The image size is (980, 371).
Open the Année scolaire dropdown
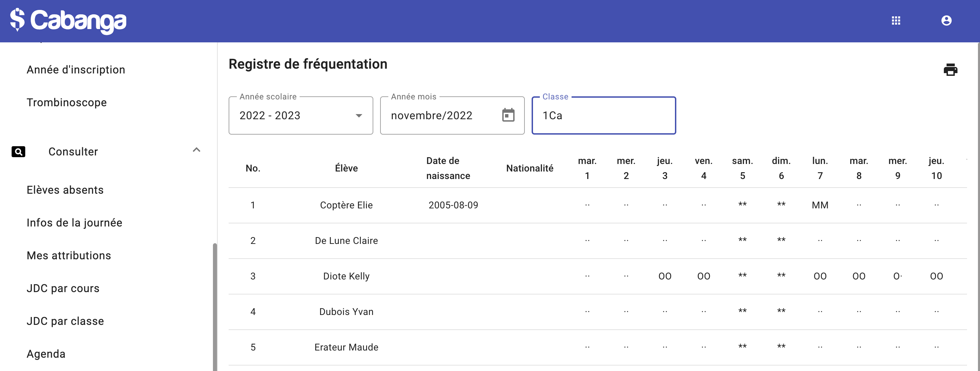(x=301, y=115)
